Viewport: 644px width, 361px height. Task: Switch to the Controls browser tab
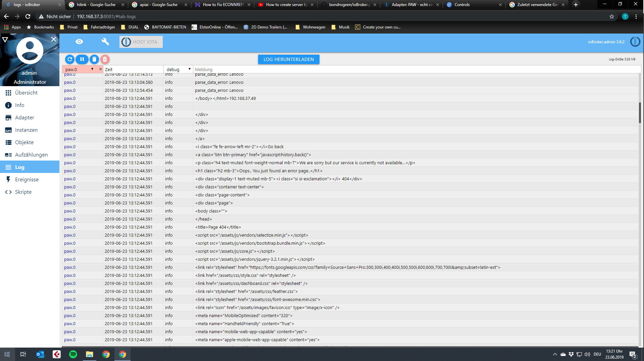click(475, 5)
